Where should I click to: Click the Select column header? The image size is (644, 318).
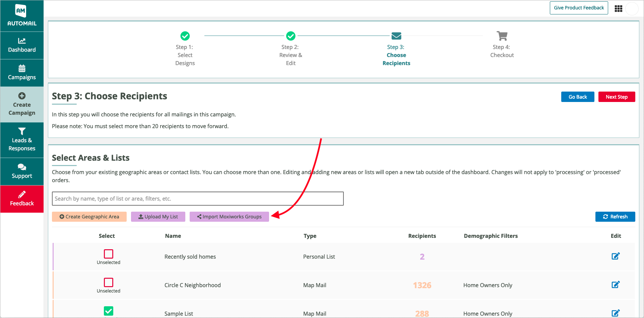[107, 236]
